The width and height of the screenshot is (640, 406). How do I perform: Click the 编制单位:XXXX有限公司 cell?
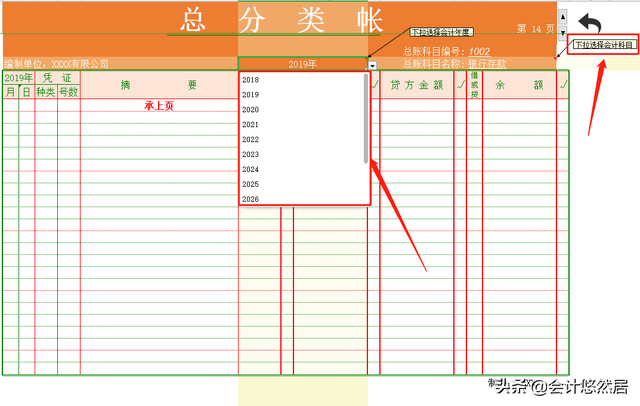click(x=56, y=64)
